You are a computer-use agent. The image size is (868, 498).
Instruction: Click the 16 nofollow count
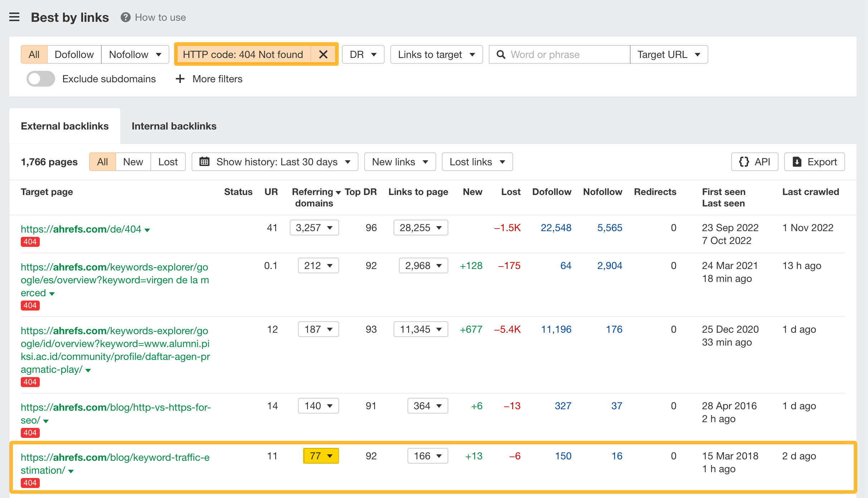[617, 456]
